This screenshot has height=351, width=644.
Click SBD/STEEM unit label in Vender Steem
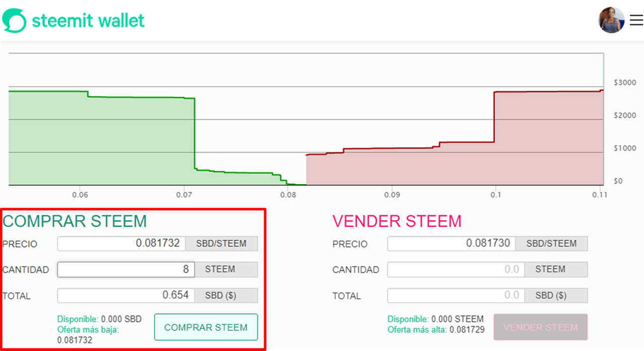click(551, 243)
